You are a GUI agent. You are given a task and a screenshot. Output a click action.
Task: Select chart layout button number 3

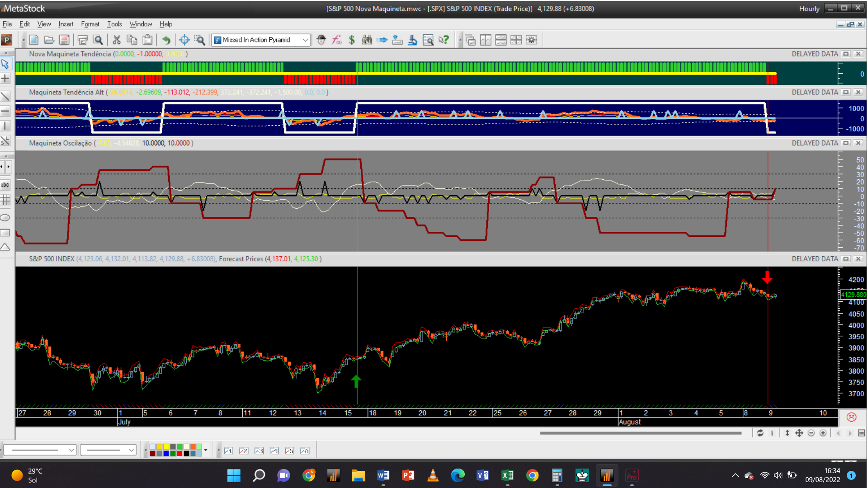[x=259, y=450]
